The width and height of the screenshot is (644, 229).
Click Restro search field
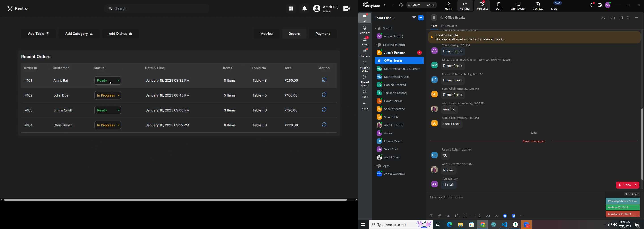pos(157,9)
